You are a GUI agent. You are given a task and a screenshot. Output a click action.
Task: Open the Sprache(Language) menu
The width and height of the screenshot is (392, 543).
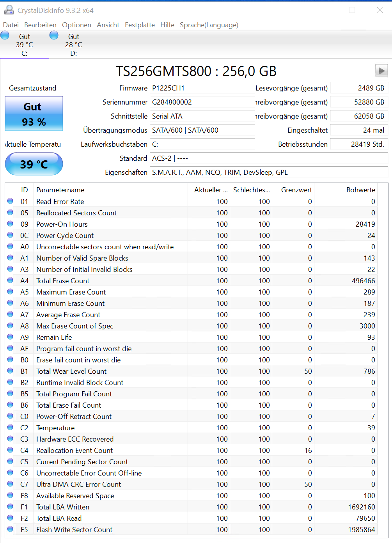(209, 25)
